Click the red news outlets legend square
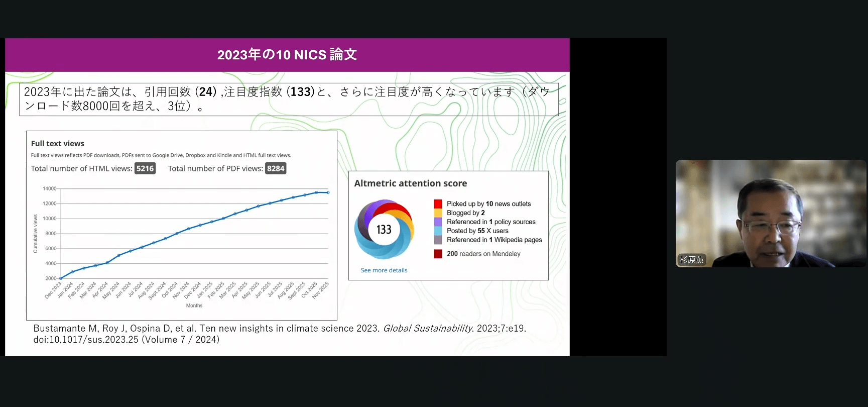 point(438,203)
